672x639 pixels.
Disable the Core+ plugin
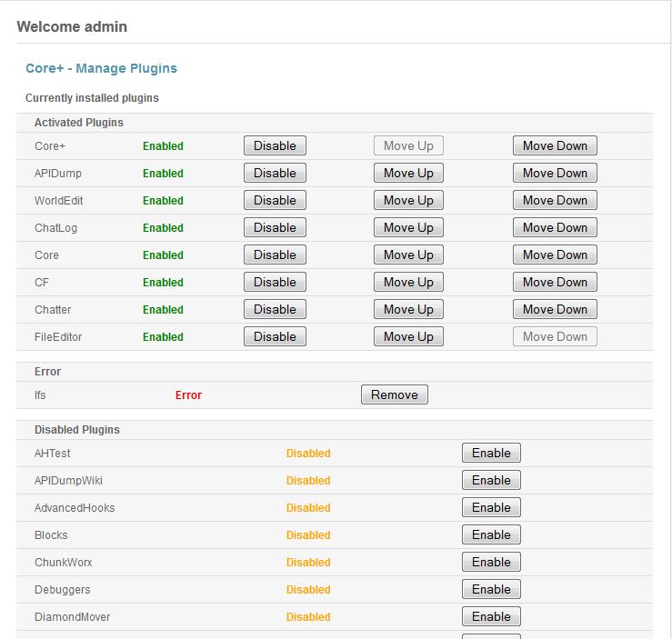[275, 145]
